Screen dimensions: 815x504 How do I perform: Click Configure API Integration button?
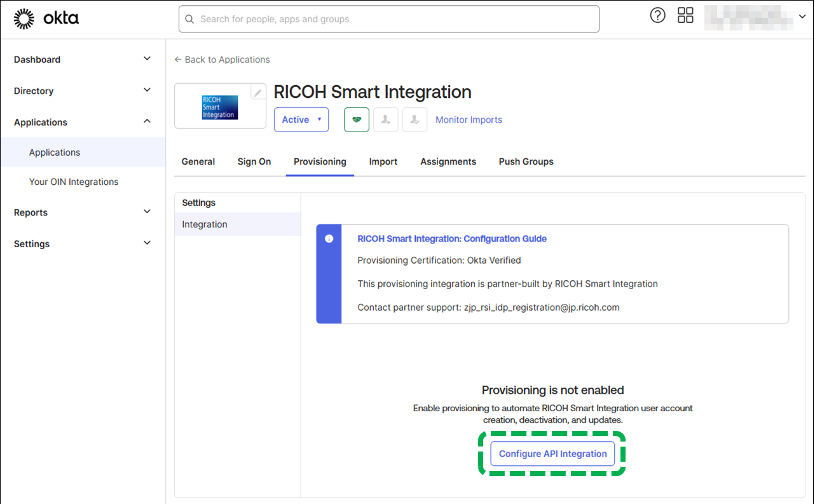coord(552,454)
